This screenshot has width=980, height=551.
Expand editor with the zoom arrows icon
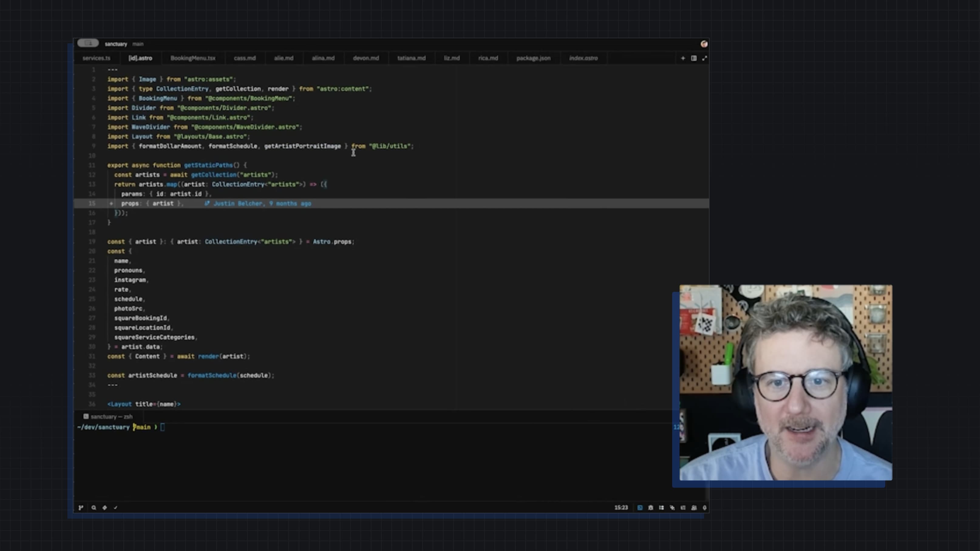(705, 58)
